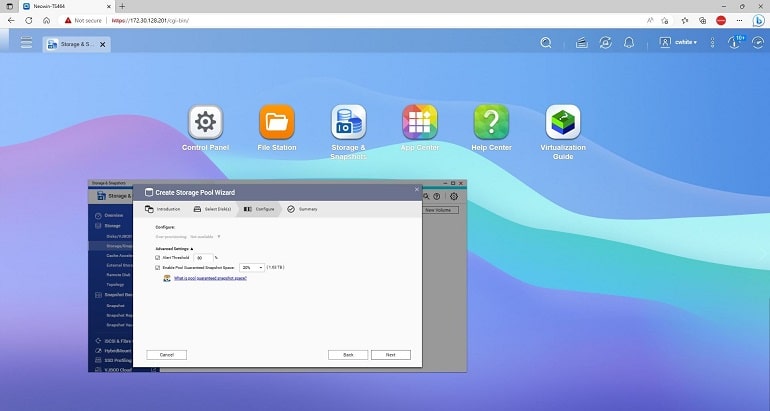Screen dimensions: 770x411
Task: Open a new browser tab
Action: coord(122,6)
